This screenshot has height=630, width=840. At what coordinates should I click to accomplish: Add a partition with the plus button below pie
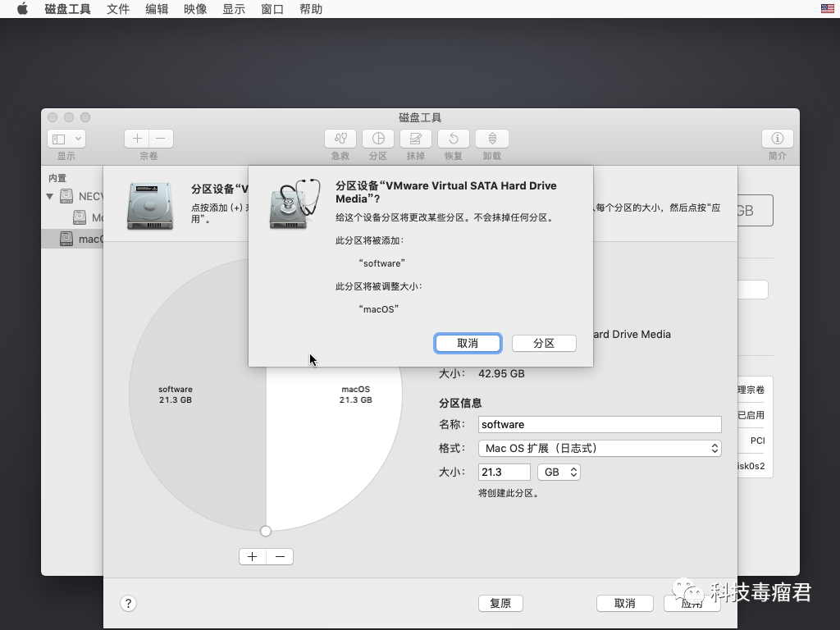point(253,557)
